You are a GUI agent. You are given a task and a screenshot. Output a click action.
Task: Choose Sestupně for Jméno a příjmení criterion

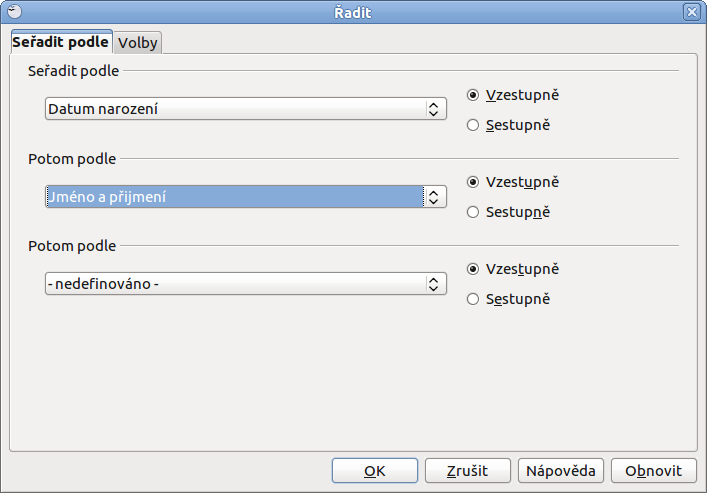509,212
